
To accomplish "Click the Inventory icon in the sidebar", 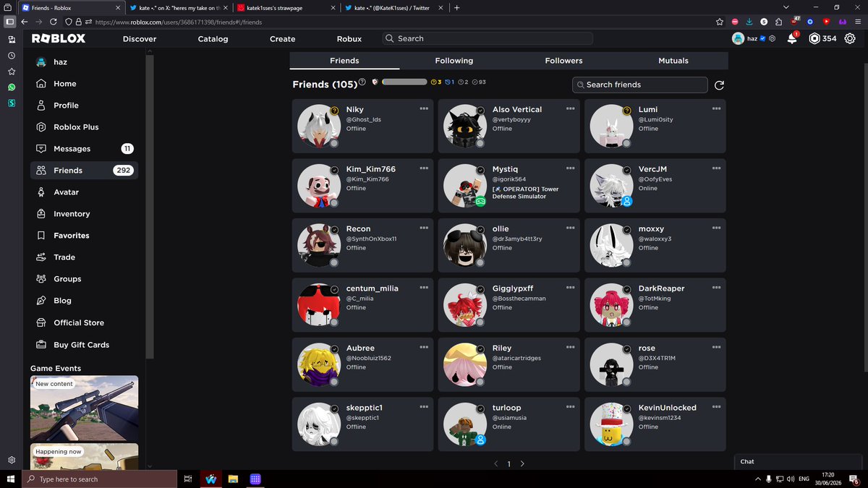I will coord(41,214).
